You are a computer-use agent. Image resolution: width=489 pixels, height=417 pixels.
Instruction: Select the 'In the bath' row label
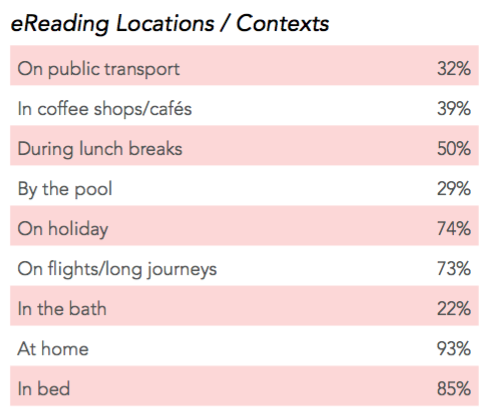(x=62, y=308)
